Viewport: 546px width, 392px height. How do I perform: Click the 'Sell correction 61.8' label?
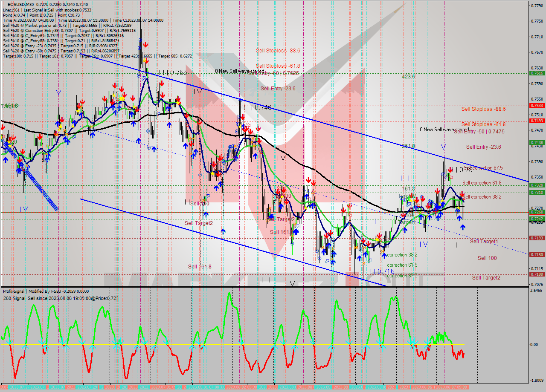tap(482, 183)
